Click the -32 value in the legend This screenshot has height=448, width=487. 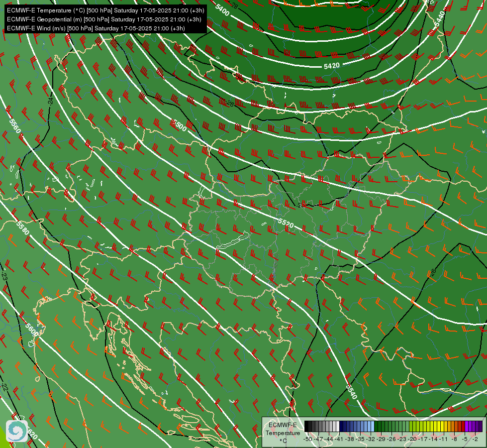point(371,439)
